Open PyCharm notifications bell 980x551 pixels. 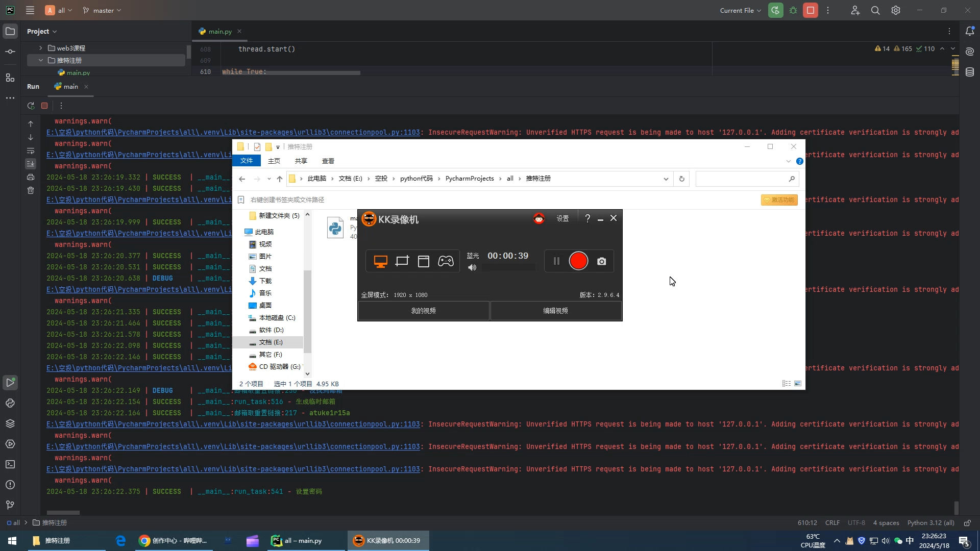point(970,31)
